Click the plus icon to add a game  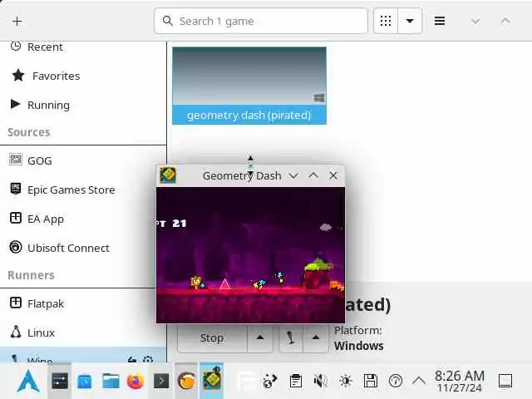[x=17, y=22]
